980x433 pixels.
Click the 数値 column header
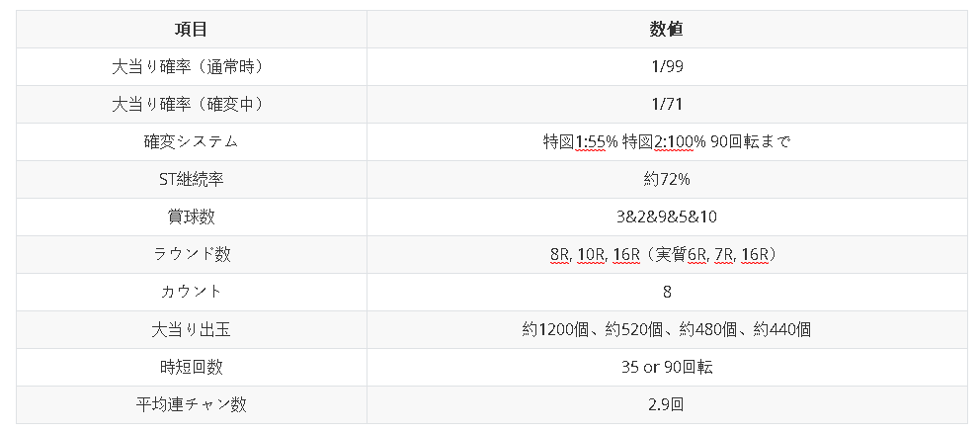(667, 29)
